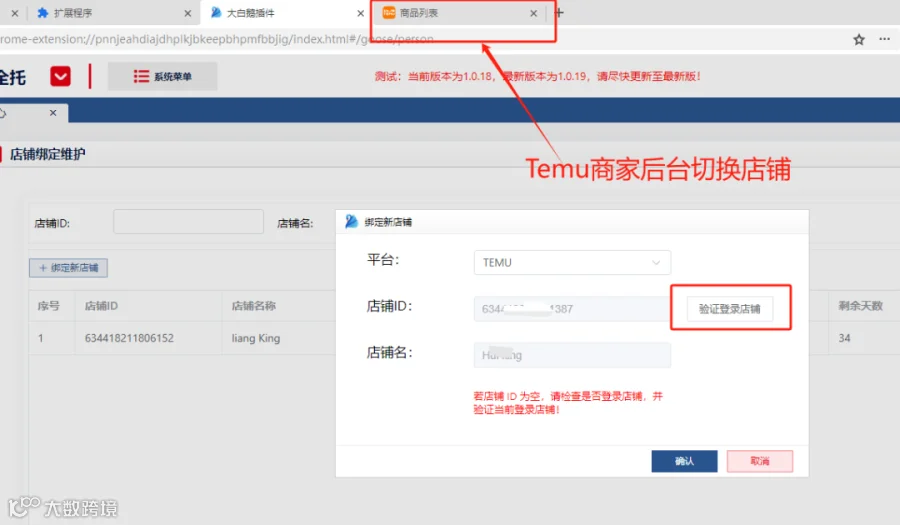The height and width of the screenshot is (525, 900).
Task: Click the version update notice text
Action: pos(537,76)
